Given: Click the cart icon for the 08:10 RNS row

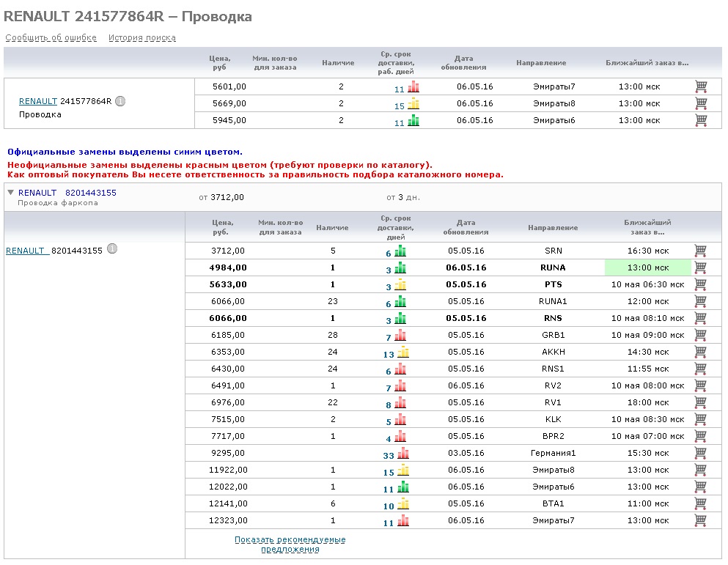Looking at the screenshot, I should pyautogui.click(x=701, y=318).
